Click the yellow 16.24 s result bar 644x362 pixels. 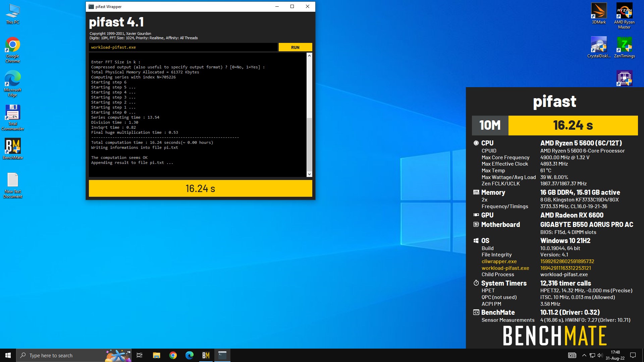click(200, 188)
